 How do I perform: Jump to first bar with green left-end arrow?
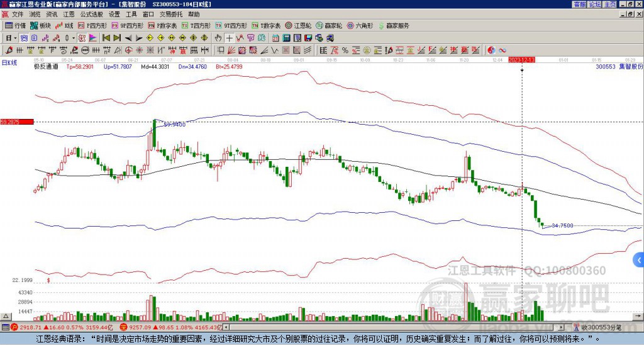pyautogui.click(x=106, y=38)
